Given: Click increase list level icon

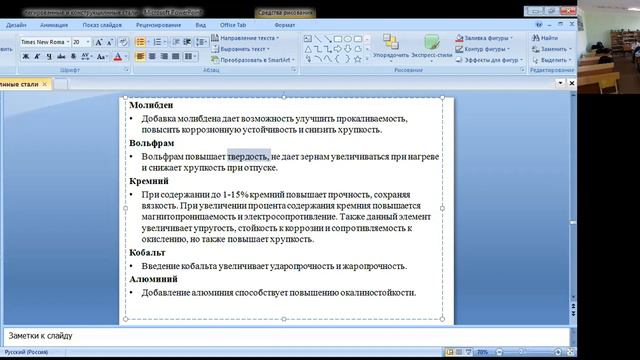Looking at the screenshot, I should point(187,42).
